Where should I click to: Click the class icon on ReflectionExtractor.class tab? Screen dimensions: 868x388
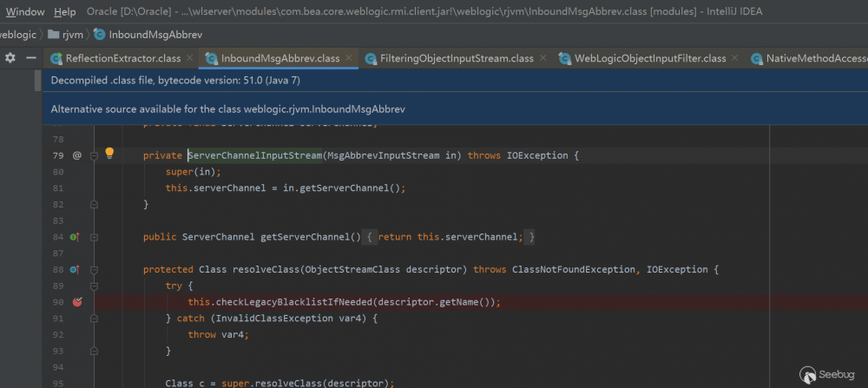click(56, 58)
